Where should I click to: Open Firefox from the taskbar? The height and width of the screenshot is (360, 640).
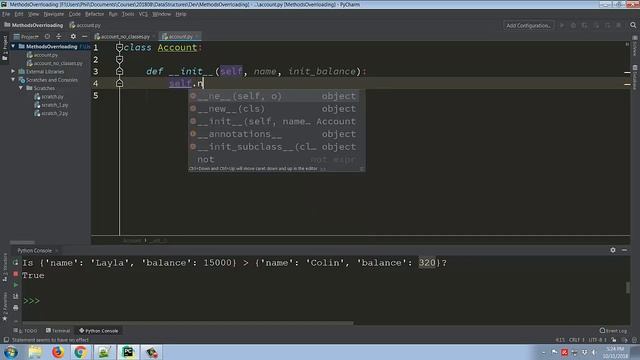[58, 352]
